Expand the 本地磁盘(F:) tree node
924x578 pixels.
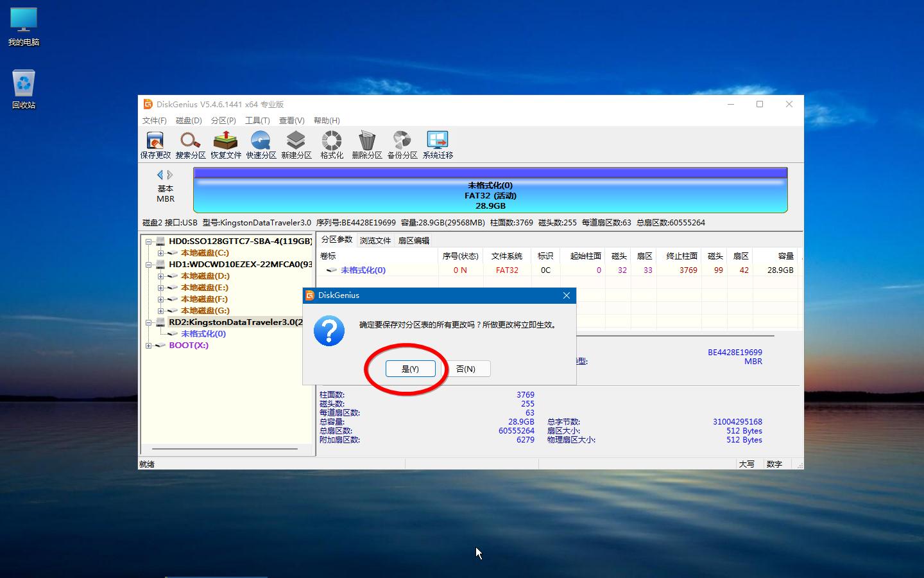[x=161, y=299]
